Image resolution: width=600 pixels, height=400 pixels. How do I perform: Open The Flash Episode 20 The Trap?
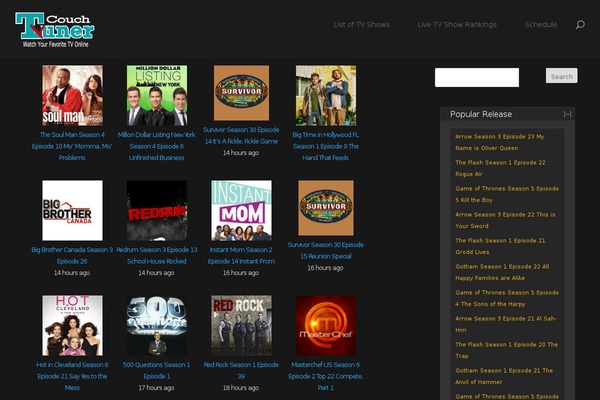tap(506, 350)
